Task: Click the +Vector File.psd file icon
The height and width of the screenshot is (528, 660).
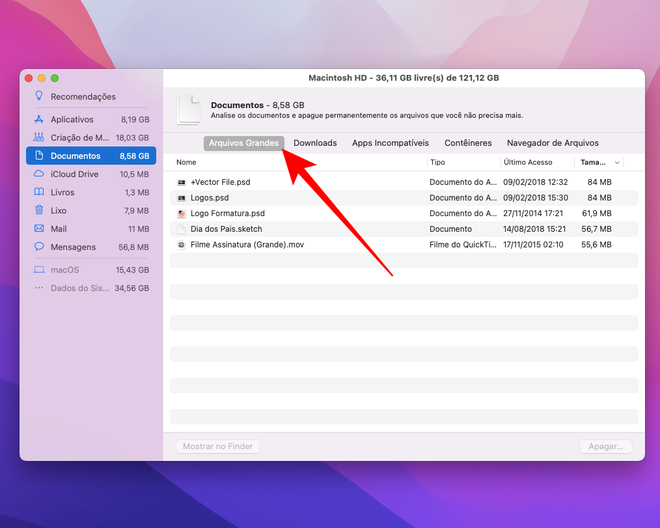Action: 181,182
